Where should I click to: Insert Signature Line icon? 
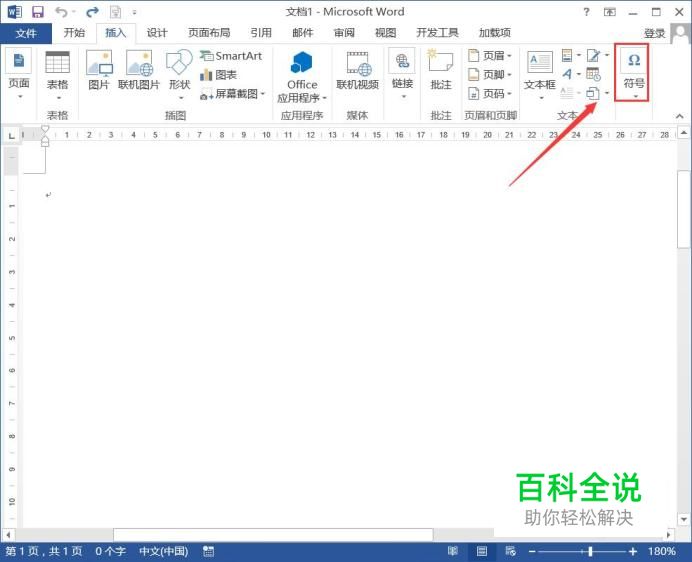coord(593,56)
